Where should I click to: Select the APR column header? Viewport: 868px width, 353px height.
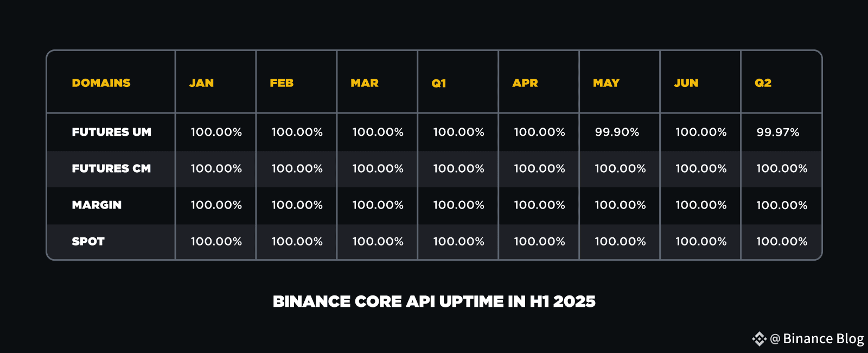point(525,83)
